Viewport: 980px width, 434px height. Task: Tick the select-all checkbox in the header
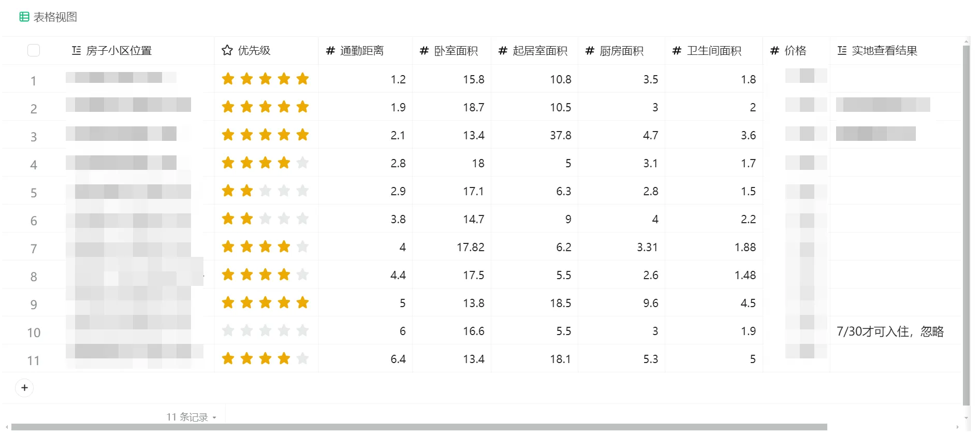(34, 50)
